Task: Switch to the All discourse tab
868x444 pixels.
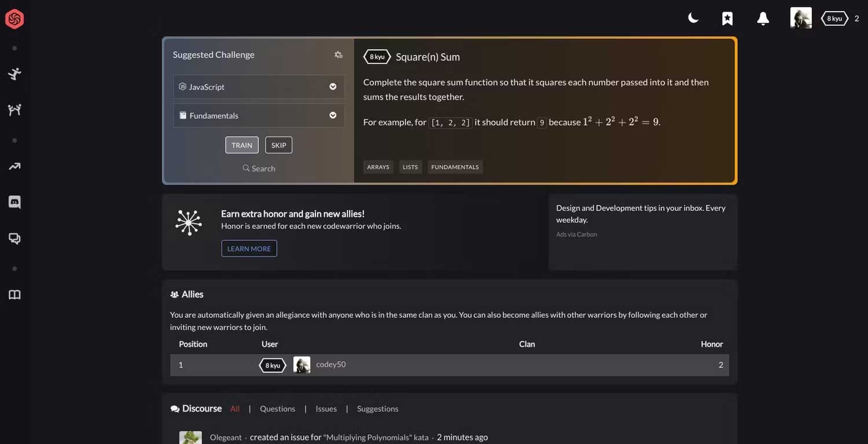Action: [235, 409]
